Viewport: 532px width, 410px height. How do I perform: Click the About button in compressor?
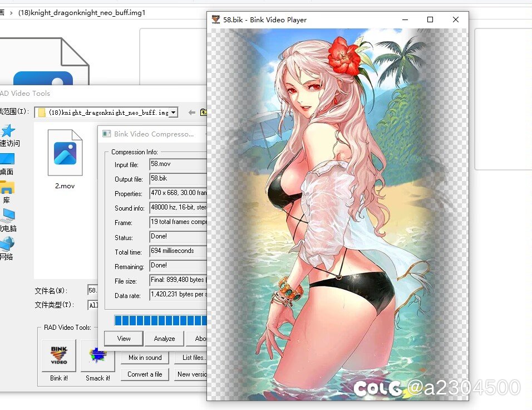tap(196, 338)
